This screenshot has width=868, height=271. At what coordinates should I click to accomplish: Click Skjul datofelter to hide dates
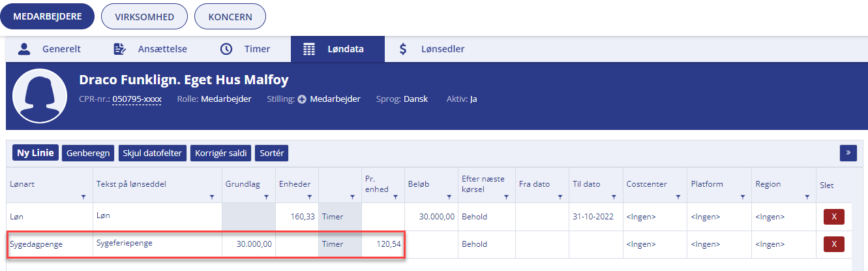153,153
